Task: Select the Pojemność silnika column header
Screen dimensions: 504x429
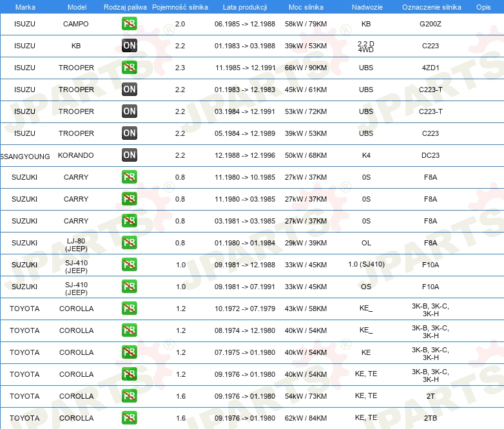Action: coord(180,7)
